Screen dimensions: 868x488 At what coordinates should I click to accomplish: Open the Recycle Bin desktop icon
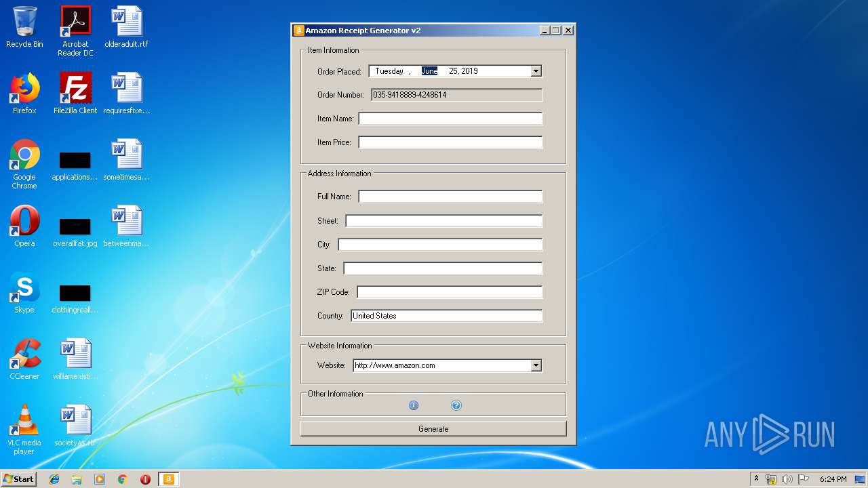(x=24, y=27)
